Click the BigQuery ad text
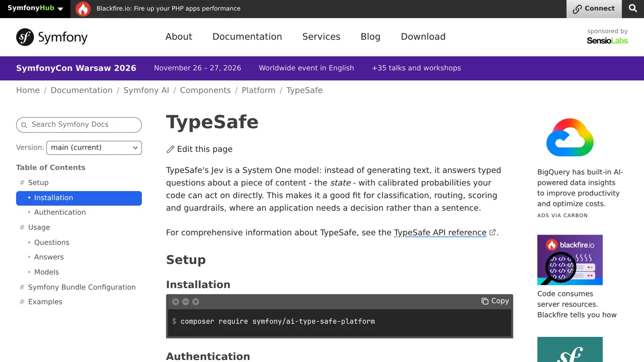Viewport: 644px width, 362px height. point(580,188)
